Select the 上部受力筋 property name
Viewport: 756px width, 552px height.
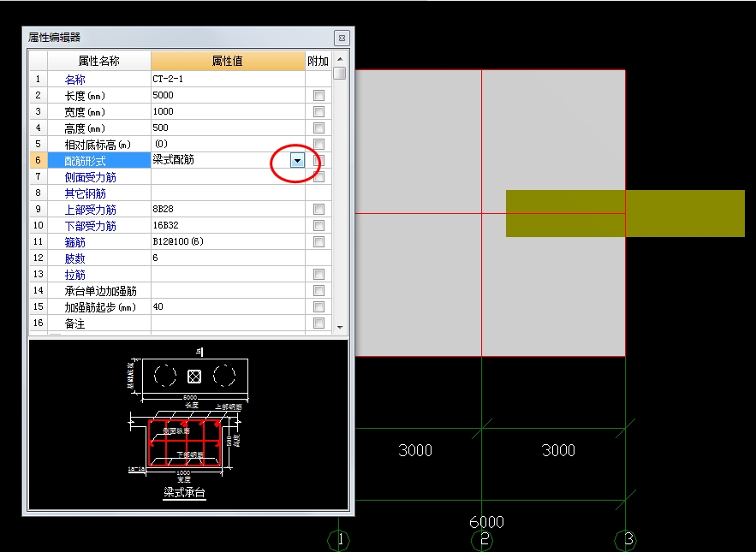pyautogui.click(x=90, y=210)
